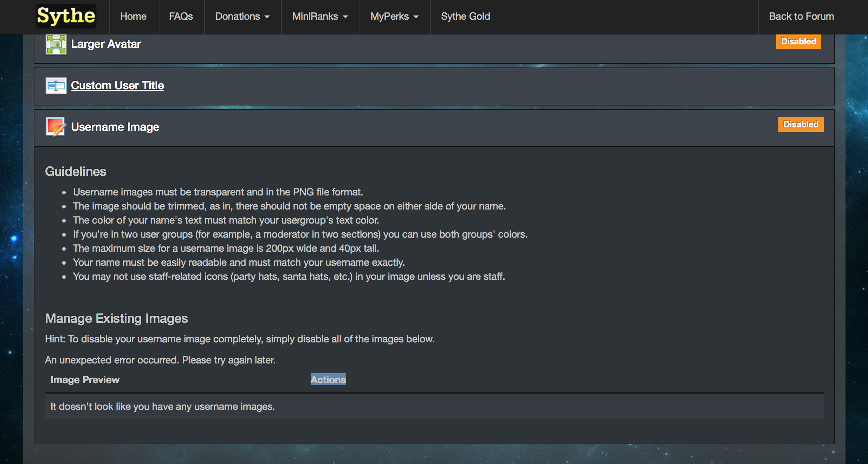Click the Sythe logo
Image resolution: width=868 pixels, height=464 pixels.
tap(66, 16)
